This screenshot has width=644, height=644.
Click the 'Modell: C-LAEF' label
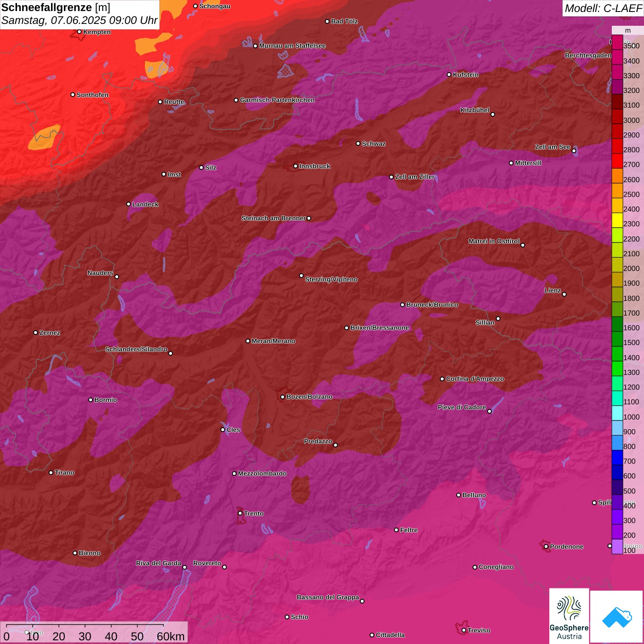pos(603,8)
